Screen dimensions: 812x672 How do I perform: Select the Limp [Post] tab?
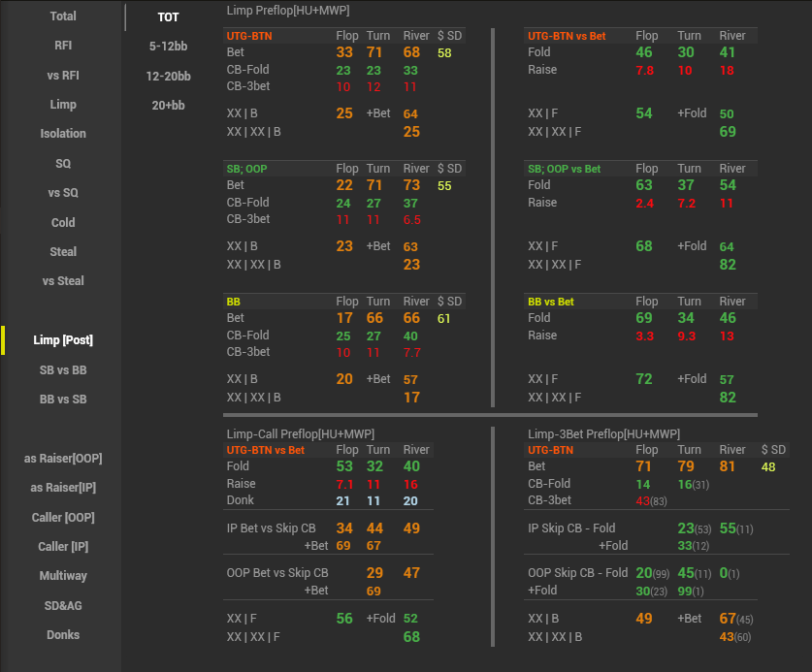[x=63, y=340]
